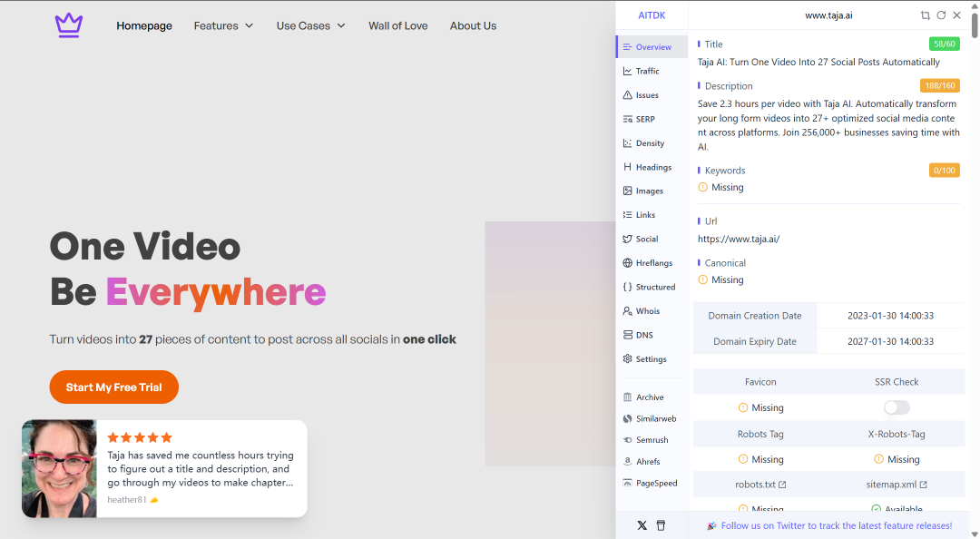The image size is (980, 539).
Task: Click the heather81 testimonial photo
Action: pos(59,468)
